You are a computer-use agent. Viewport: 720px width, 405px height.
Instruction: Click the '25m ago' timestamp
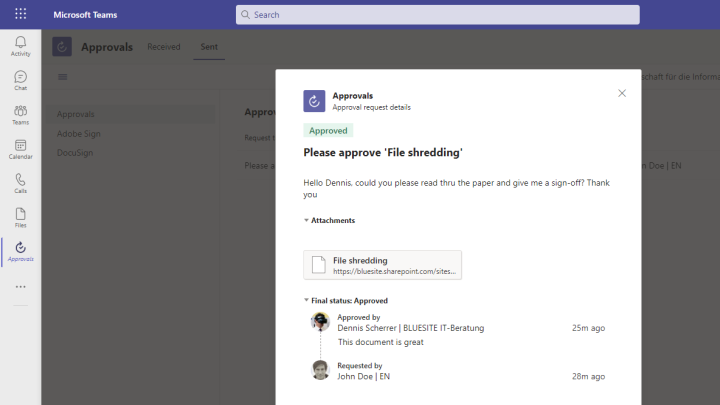click(588, 328)
